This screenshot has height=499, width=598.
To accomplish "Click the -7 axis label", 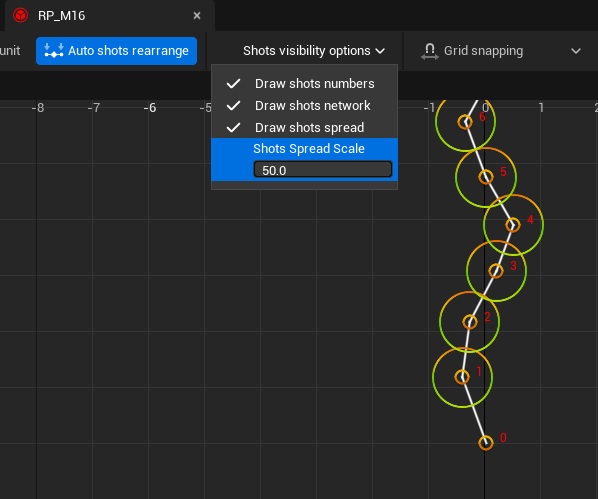I will tap(94, 108).
